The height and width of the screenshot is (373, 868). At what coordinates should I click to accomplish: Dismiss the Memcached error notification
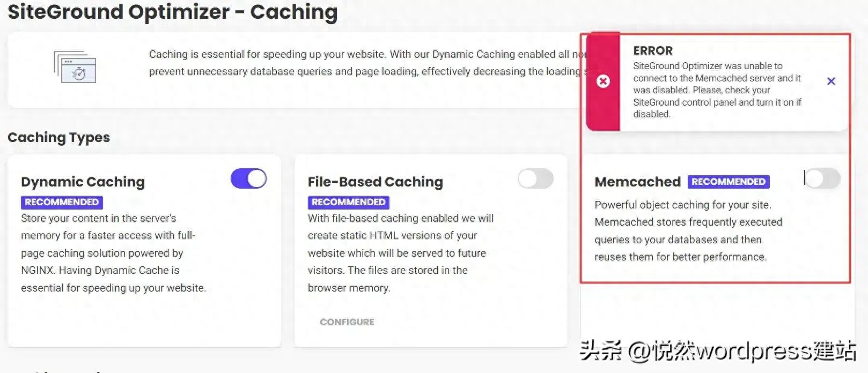(831, 81)
